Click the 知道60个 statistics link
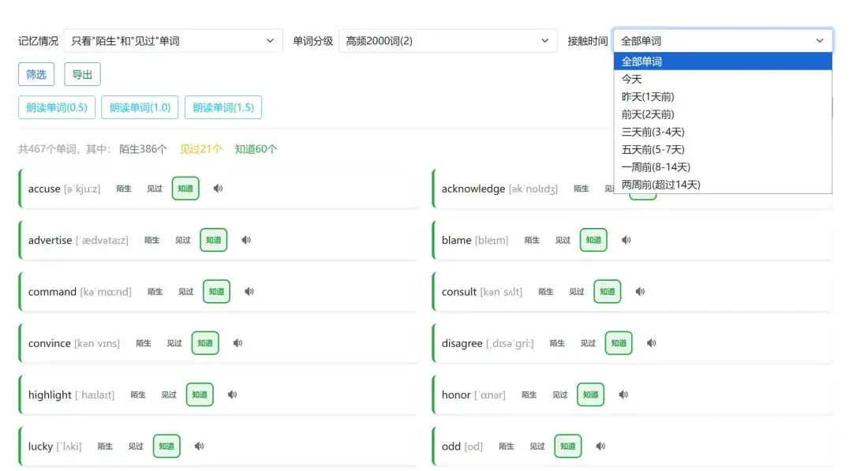The height and width of the screenshot is (471, 868). [x=256, y=148]
